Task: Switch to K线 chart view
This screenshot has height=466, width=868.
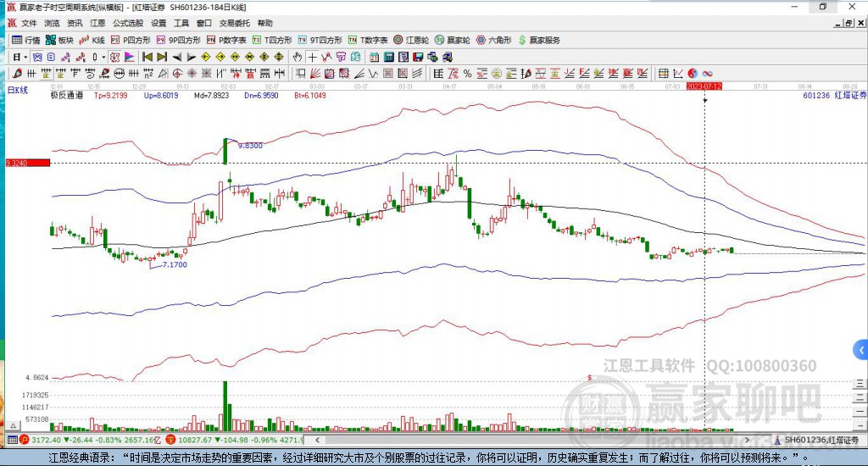Action: tap(92, 40)
